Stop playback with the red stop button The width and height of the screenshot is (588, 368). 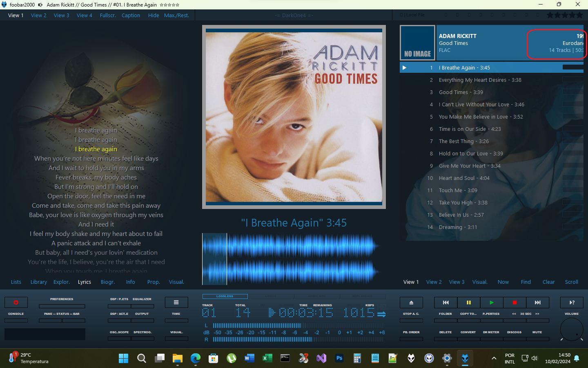point(514,303)
